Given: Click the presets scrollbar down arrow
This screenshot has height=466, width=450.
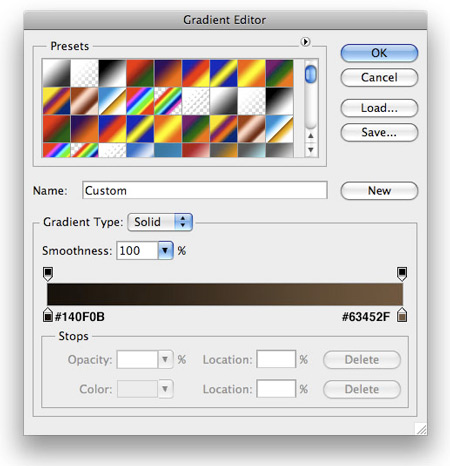Looking at the screenshot, I should click(311, 150).
